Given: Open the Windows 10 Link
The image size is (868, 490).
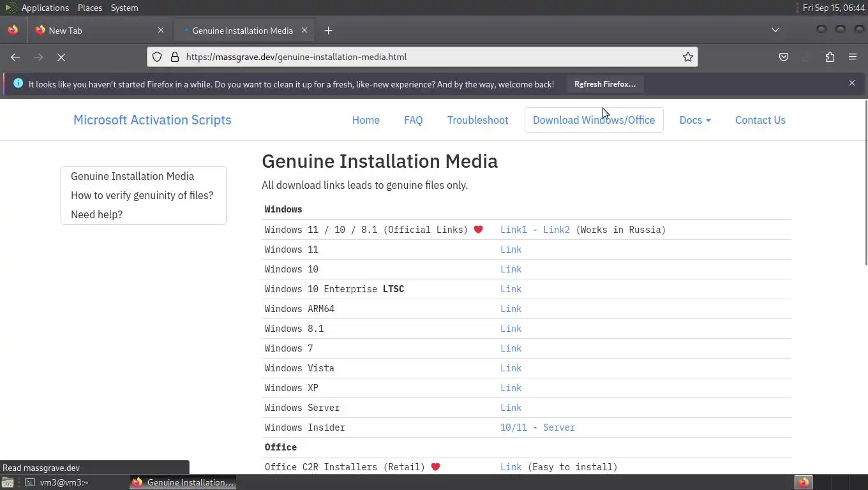Looking at the screenshot, I should pos(511,269).
